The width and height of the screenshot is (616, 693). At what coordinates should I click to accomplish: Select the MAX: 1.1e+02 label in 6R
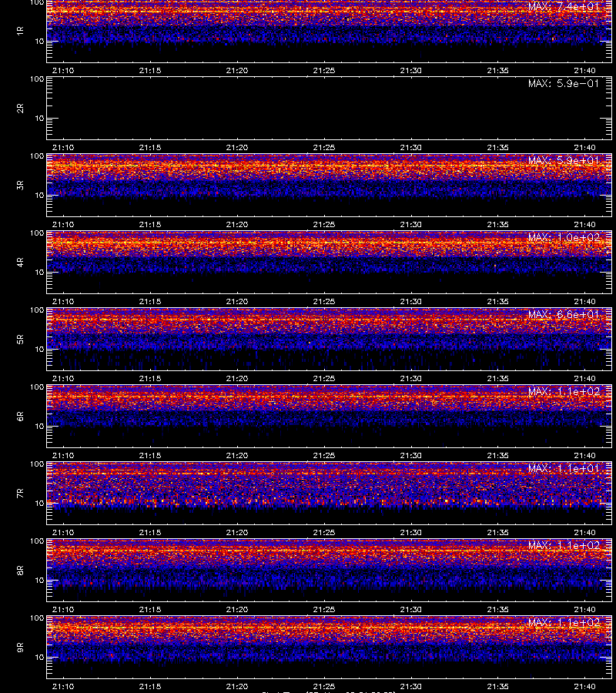[564, 391]
